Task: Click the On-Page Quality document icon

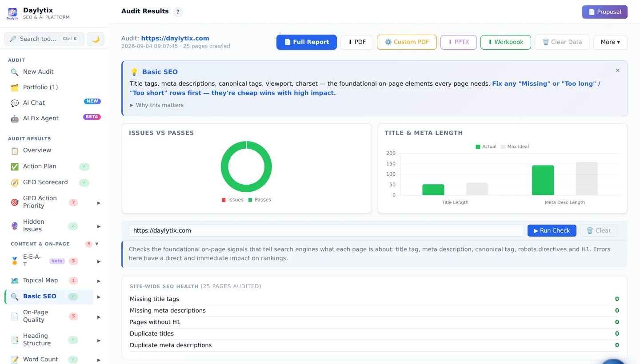Action: [15, 316]
